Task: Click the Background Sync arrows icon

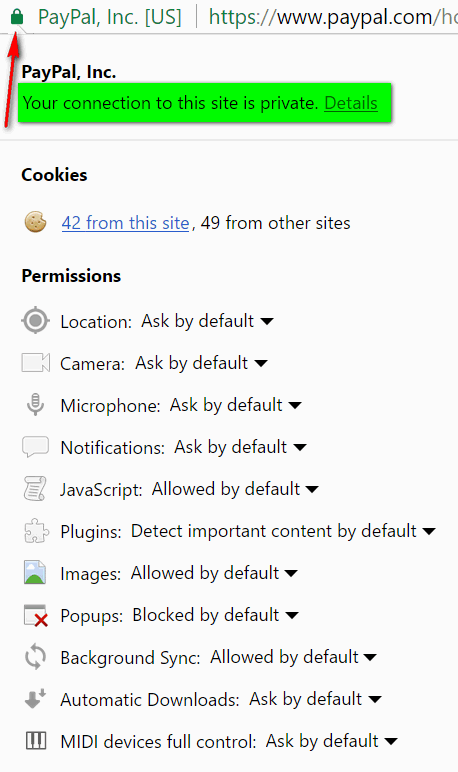Action: click(35, 657)
